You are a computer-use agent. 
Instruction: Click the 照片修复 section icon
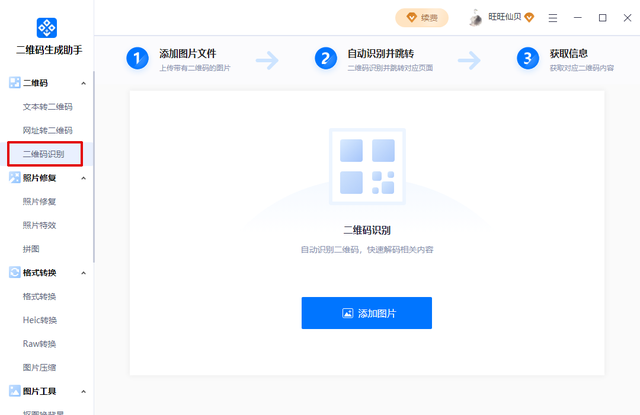click(x=15, y=178)
